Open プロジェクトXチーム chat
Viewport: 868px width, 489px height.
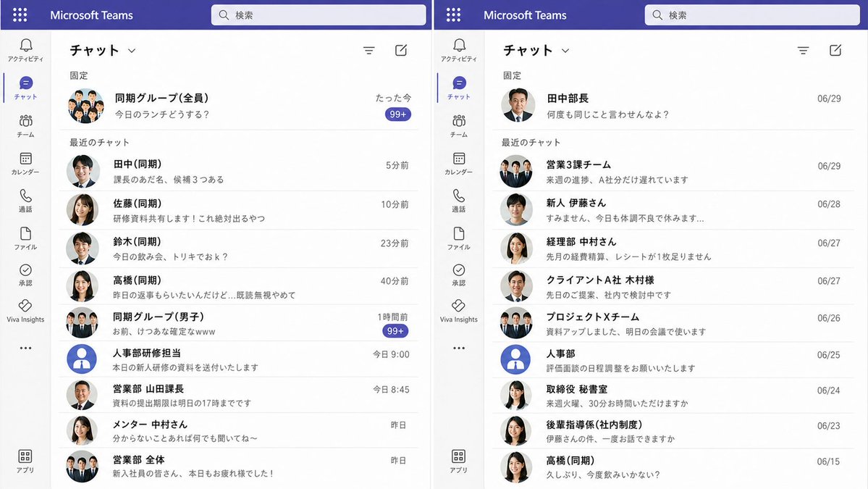point(673,323)
